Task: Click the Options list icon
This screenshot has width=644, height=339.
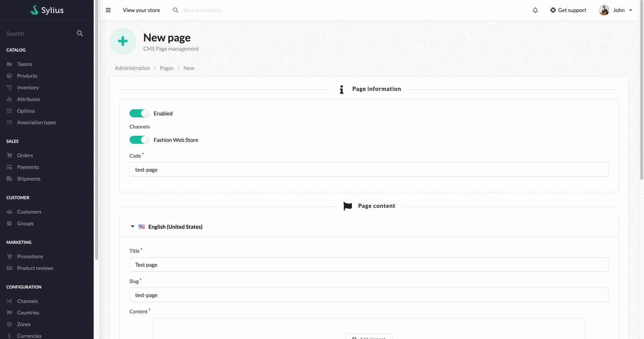Action: click(10, 111)
